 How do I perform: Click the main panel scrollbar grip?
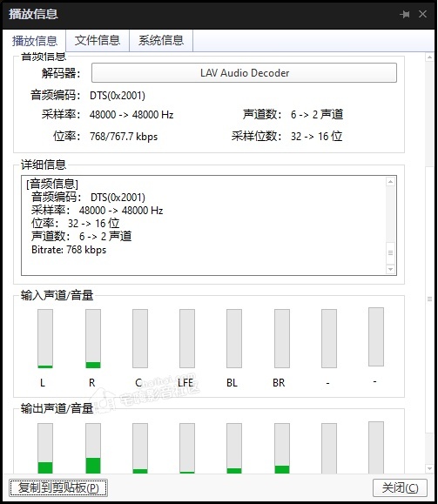(429, 299)
